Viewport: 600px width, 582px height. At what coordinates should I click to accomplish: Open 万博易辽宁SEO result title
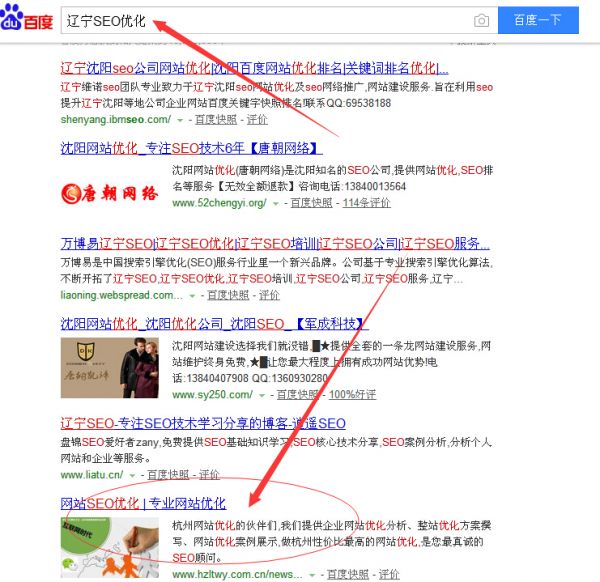[275, 243]
